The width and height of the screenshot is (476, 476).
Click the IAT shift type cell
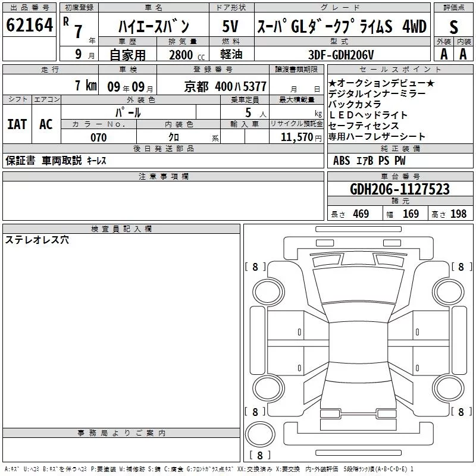point(17,124)
